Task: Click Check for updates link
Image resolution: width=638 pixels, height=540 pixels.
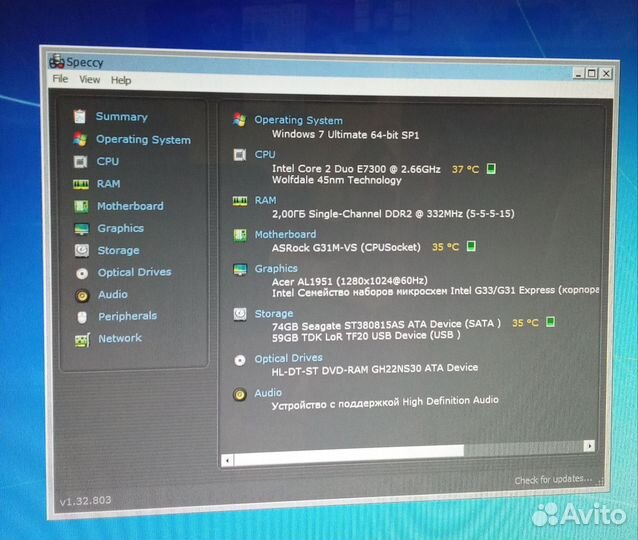Action: 553,479
